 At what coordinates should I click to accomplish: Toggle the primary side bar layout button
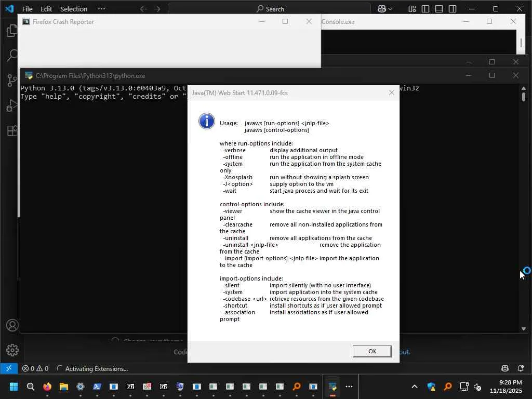[425, 9]
